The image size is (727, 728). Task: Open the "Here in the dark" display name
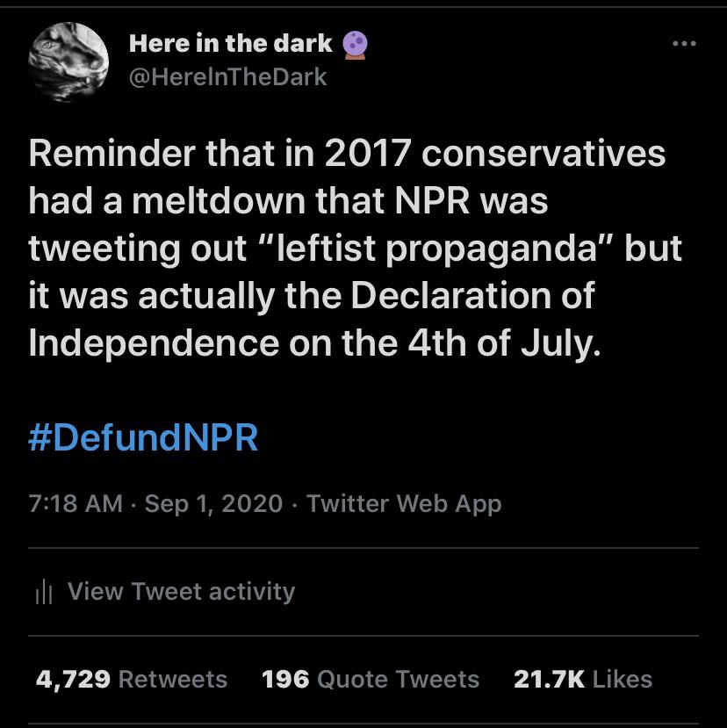[x=230, y=44]
